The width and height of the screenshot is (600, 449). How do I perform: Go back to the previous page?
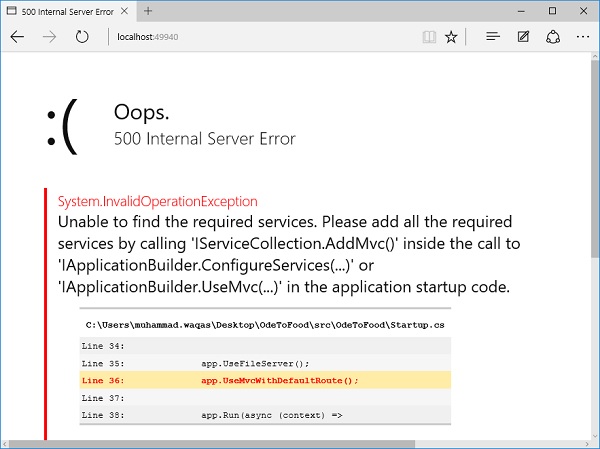pos(17,37)
